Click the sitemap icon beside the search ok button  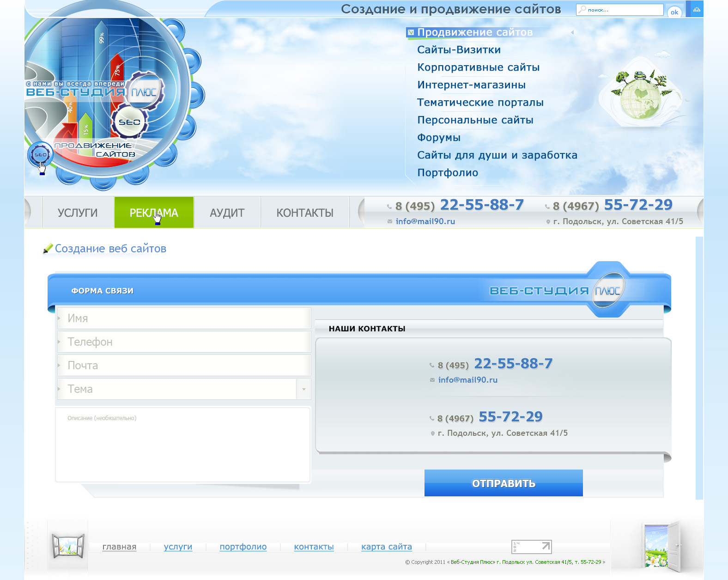pyautogui.click(x=697, y=9)
